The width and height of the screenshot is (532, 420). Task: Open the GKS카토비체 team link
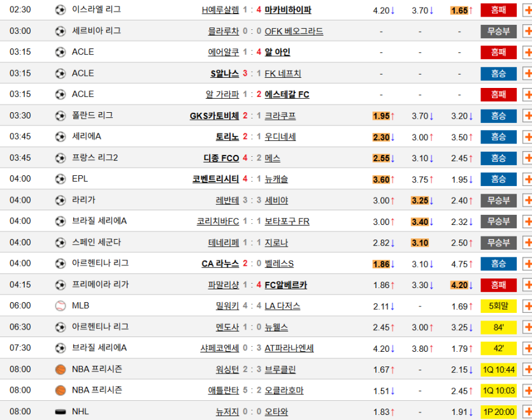coord(215,116)
